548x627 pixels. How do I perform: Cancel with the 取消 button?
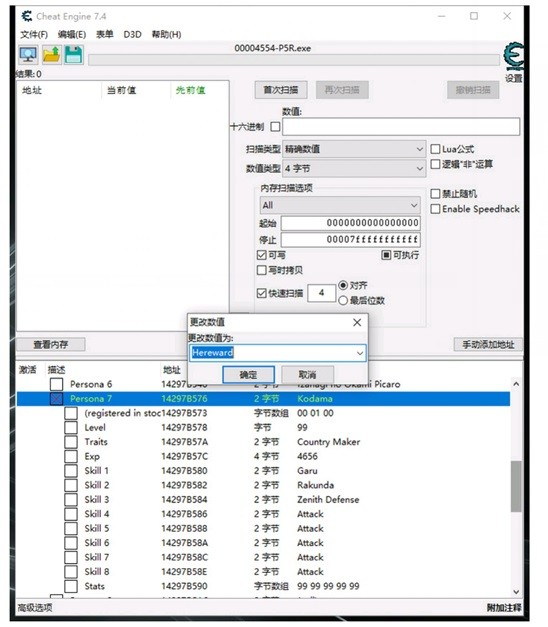[x=308, y=375]
